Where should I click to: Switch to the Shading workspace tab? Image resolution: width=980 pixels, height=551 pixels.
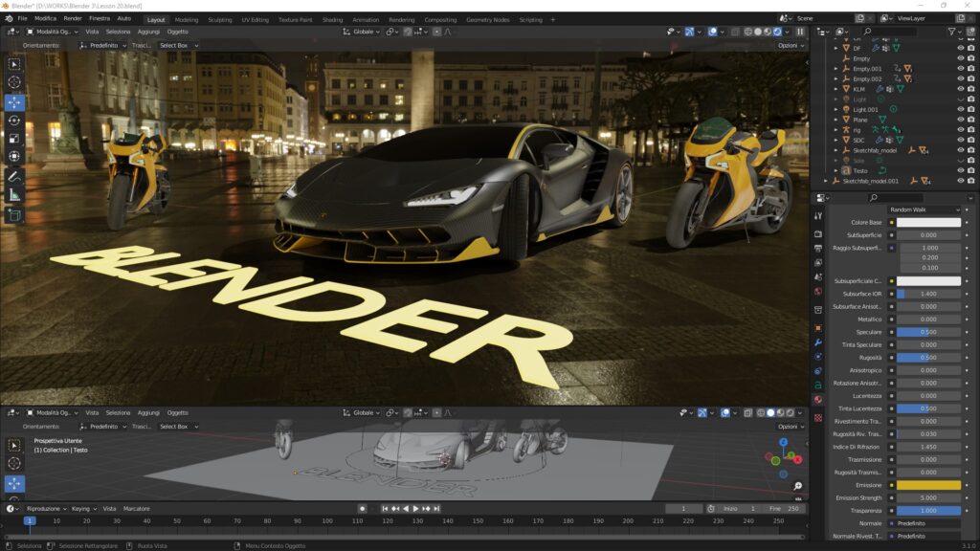[332, 20]
